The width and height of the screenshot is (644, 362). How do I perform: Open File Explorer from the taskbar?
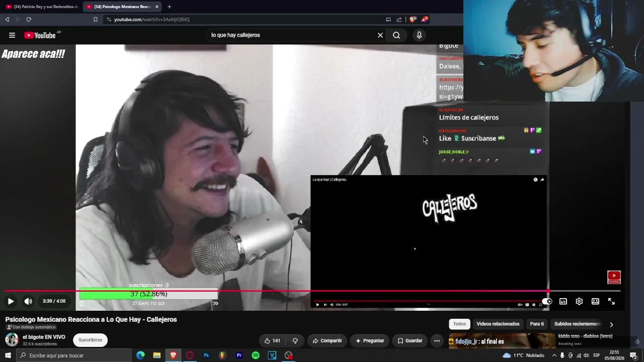click(x=157, y=355)
